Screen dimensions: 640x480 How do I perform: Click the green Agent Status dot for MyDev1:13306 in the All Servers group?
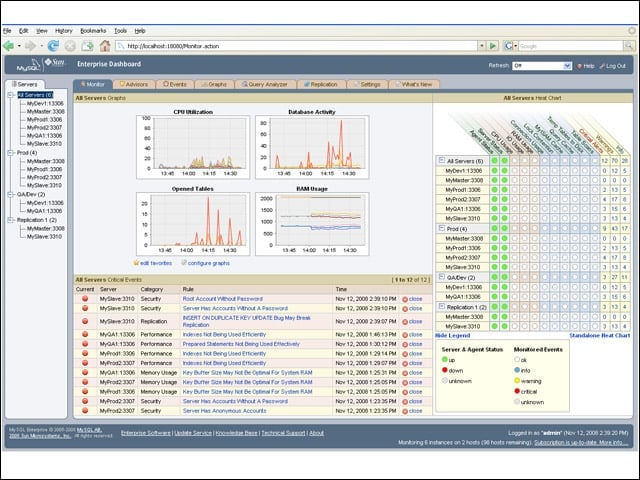(495, 171)
